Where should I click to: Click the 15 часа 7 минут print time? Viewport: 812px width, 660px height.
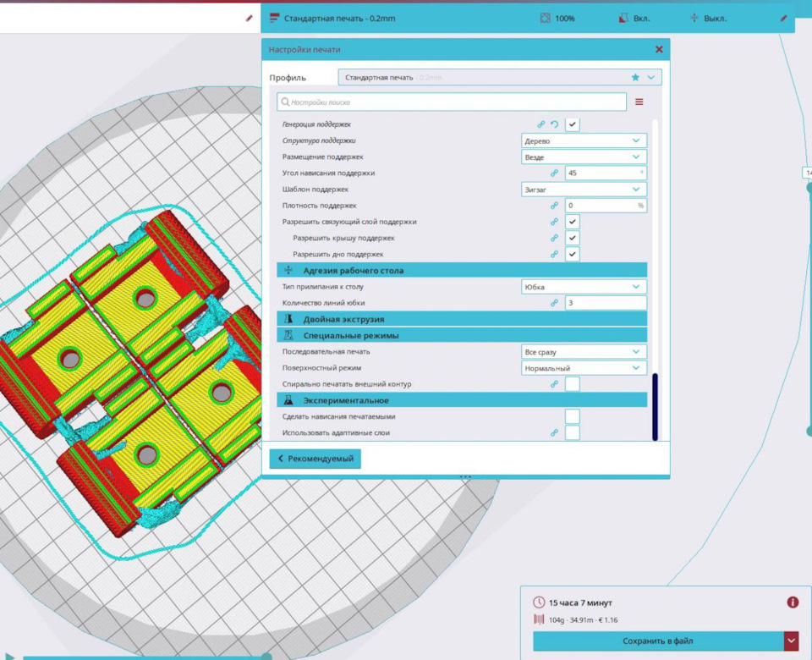pos(580,602)
